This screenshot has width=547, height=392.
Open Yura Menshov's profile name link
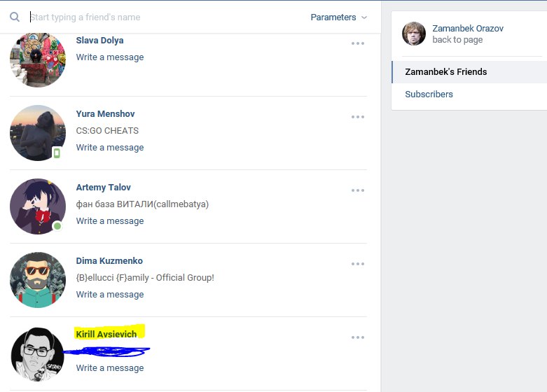[105, 113]
